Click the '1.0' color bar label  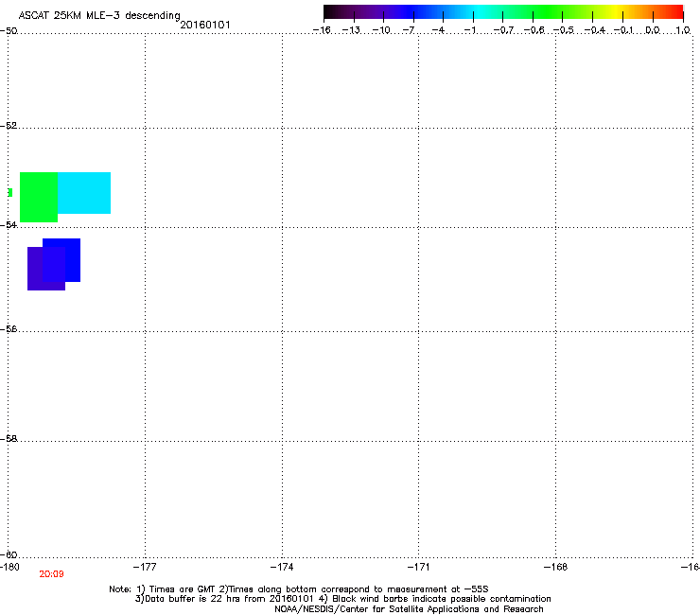[683, 30]
